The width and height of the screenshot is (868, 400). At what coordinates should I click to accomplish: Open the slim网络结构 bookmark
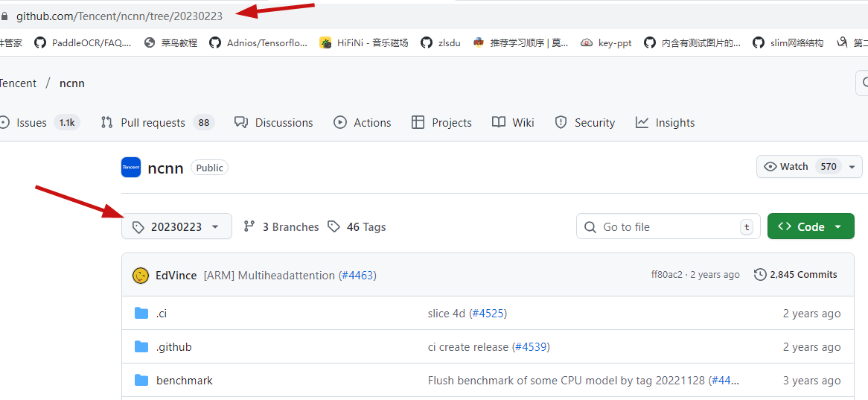(788, 42)
